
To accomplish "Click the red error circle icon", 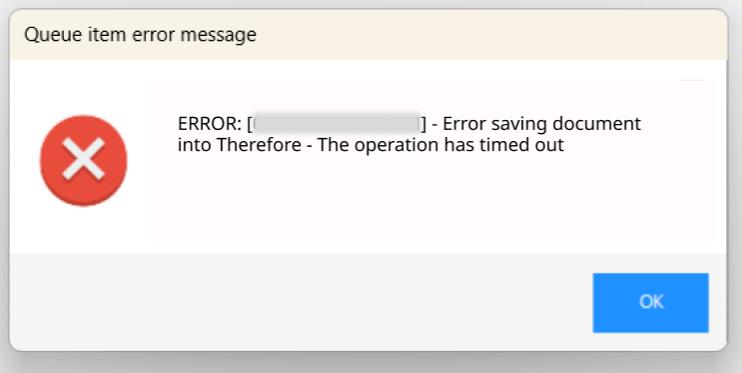I will pos(84,160).
